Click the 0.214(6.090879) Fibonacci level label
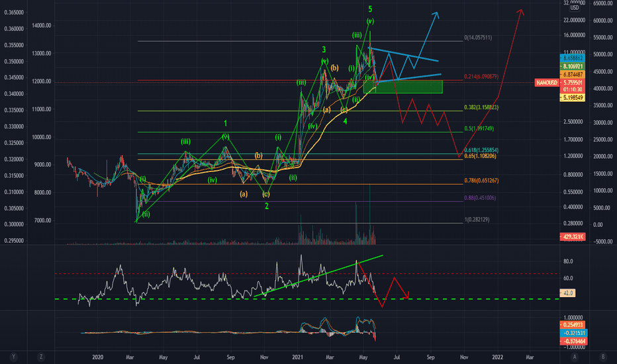This screenshot has width=617, height=364. 481,76
